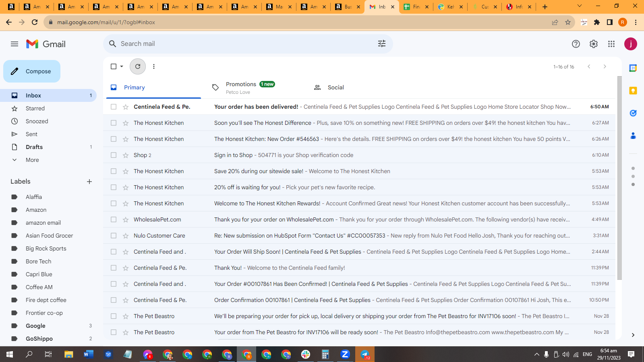Tick checkbox for 'Soon you'll see The Honest Difference' email
This screenshot has width=644, height=362.
[x=114, y=123]
